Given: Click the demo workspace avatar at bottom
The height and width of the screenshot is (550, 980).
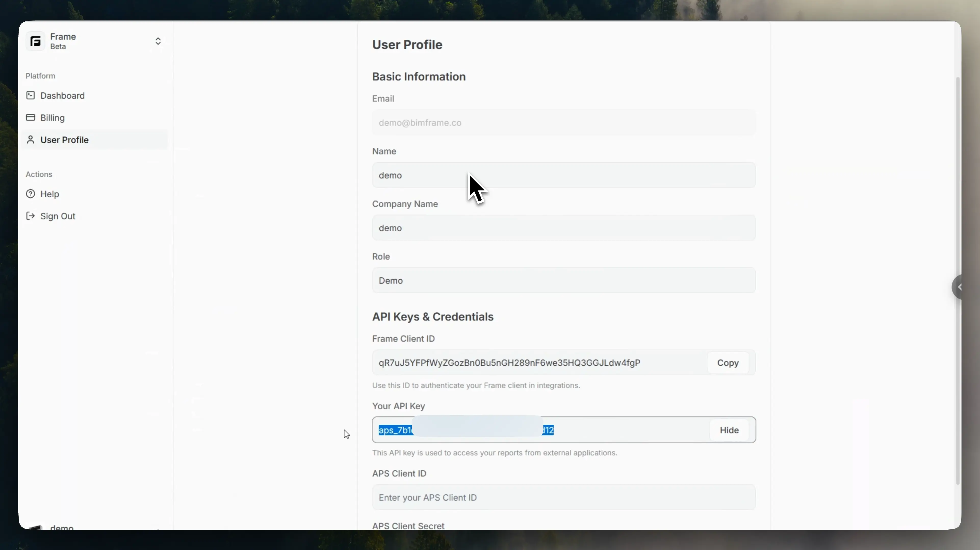Looking at the screenshot, I should [36, 528].
